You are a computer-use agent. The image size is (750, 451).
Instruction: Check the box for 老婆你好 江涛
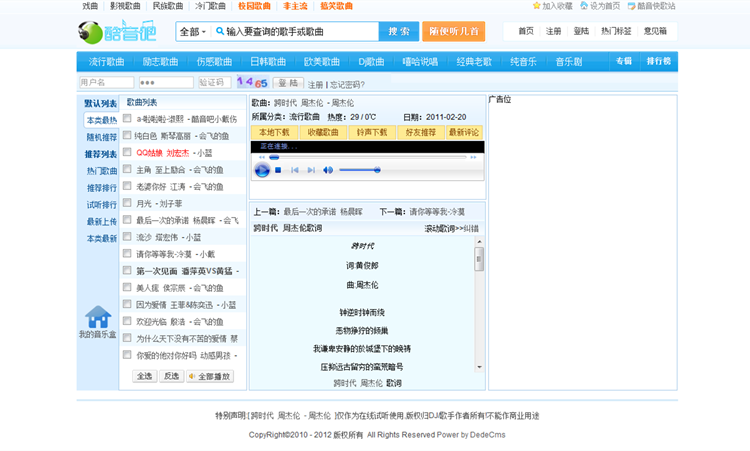click(127, 186)
